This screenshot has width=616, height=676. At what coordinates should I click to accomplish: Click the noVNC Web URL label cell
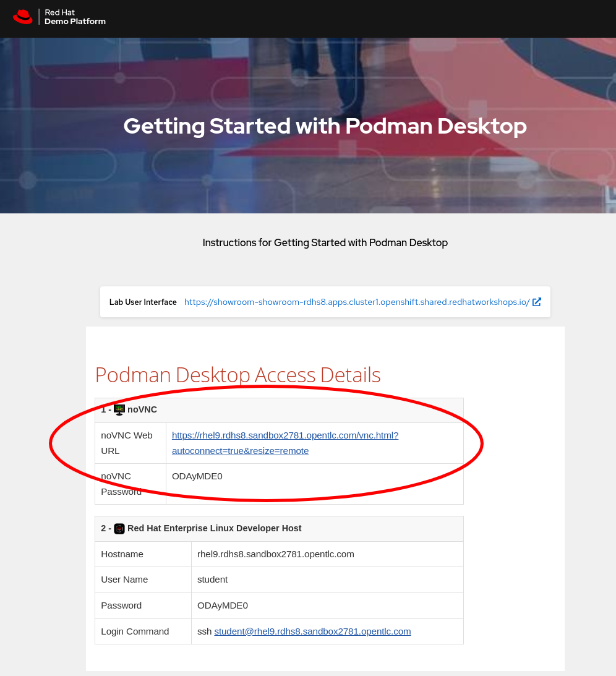click(130, 443)
